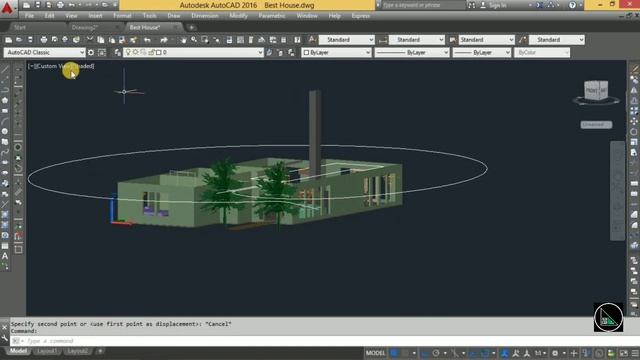The width and height of the screenshot is (640, 360).
Task: Select the Polygon draw tool
Action: point(5,100)
